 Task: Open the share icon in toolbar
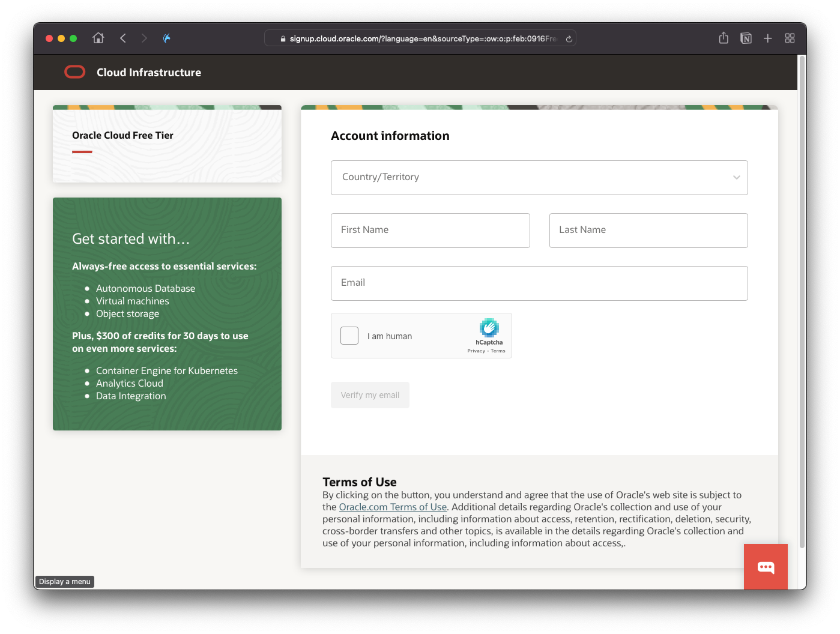pyautogui.click(x=724, y=38)
